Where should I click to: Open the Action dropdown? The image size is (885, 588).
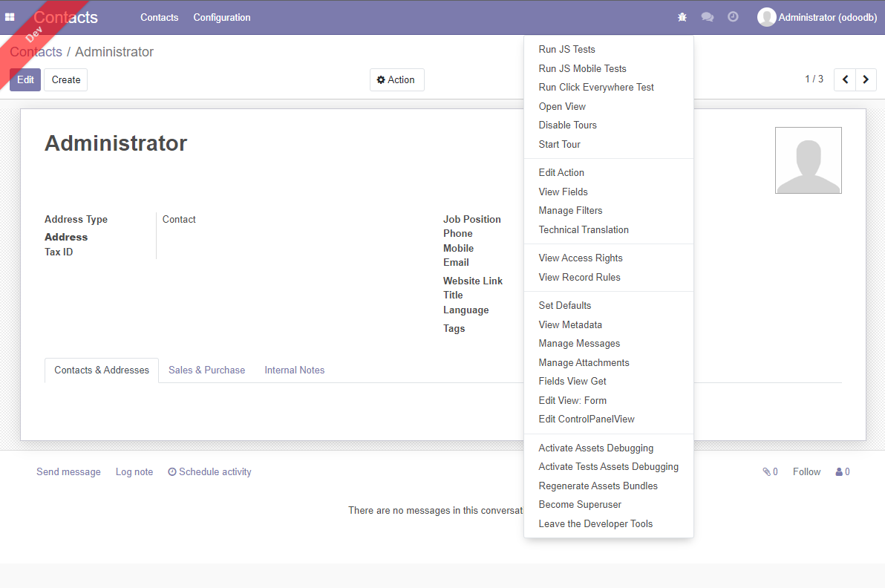(x=396, y=79)
